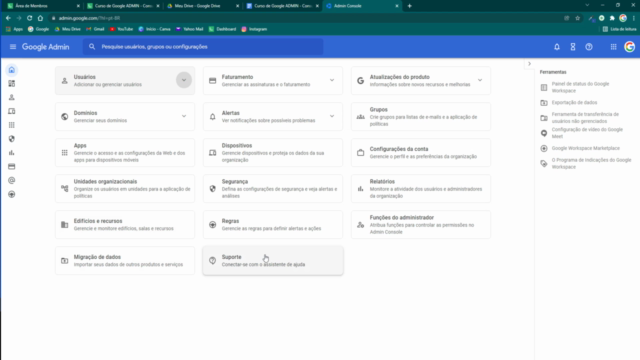
Task: Open Account at-sign icon in sidebar
Action: click(x=11, y=180)
